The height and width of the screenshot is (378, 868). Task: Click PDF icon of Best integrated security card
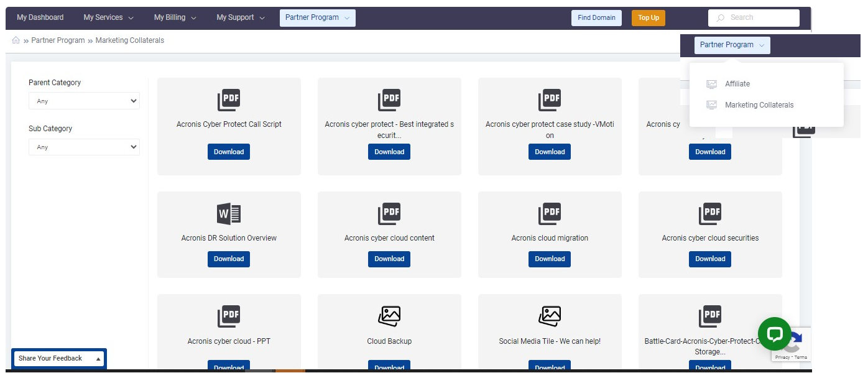[389, 101]
